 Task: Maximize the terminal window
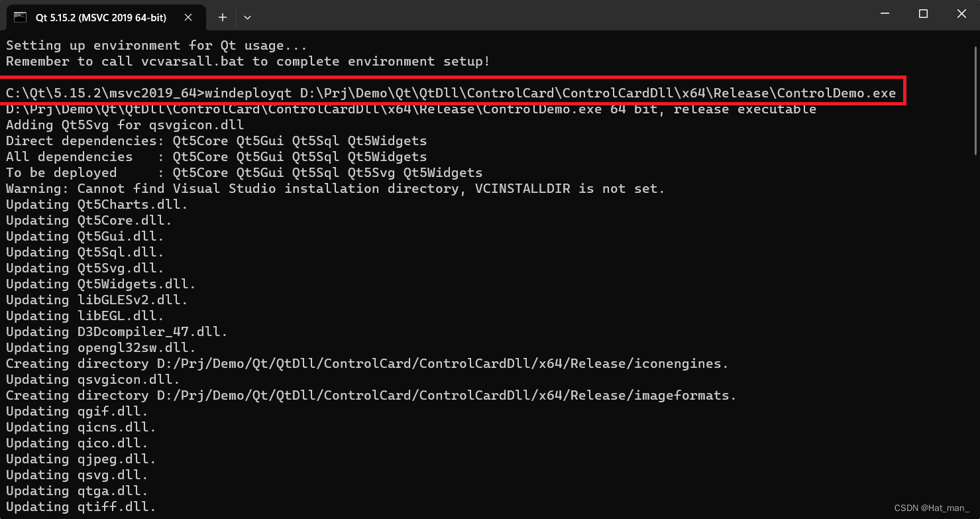coord(923,14)
